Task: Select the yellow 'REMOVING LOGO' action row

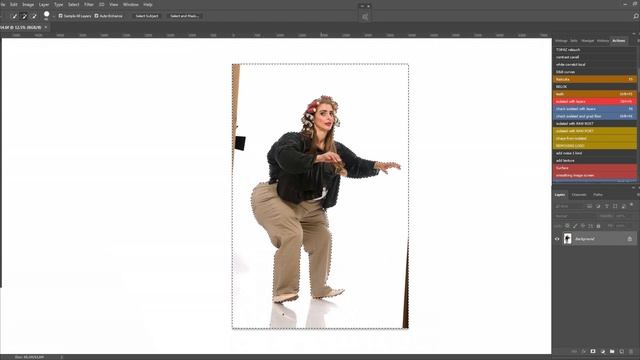Action: pos(595,146)
